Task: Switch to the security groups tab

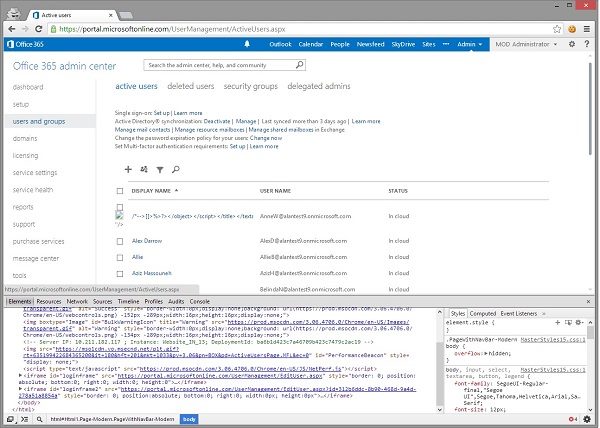Action: 251,86
